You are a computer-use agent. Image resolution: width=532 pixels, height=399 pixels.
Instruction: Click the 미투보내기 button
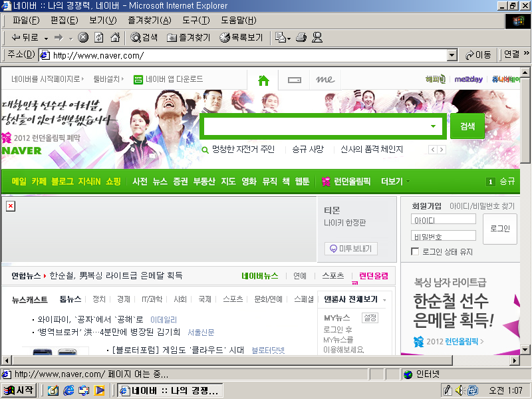(x=351, y=249)
